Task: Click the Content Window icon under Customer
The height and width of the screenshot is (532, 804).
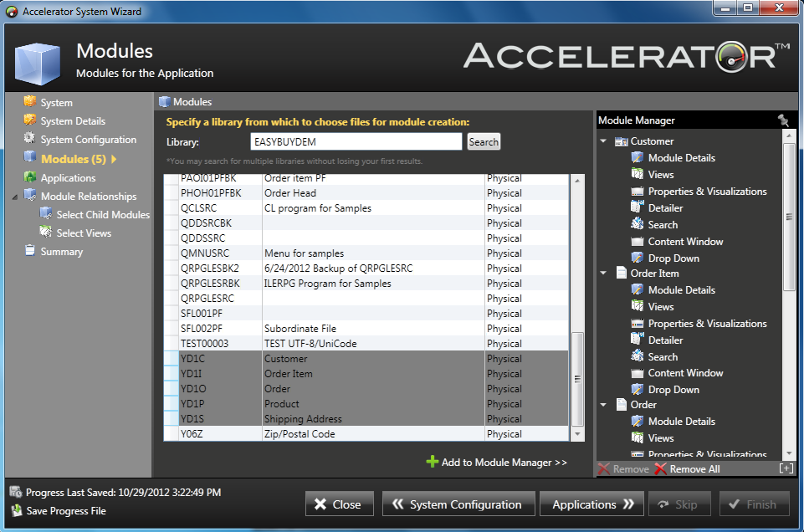Action: [x=638, y=242]
